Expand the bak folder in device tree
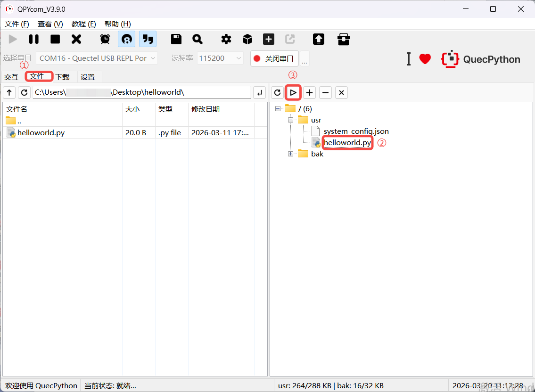535x392 pixels. (290, 154)
